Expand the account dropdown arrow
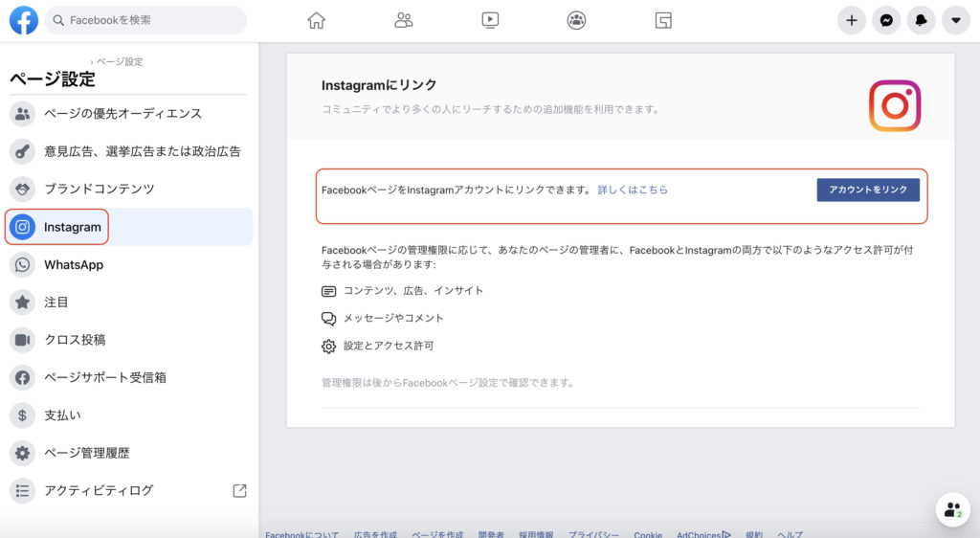This screenshot has height=538, width=980. pos(956,21)
